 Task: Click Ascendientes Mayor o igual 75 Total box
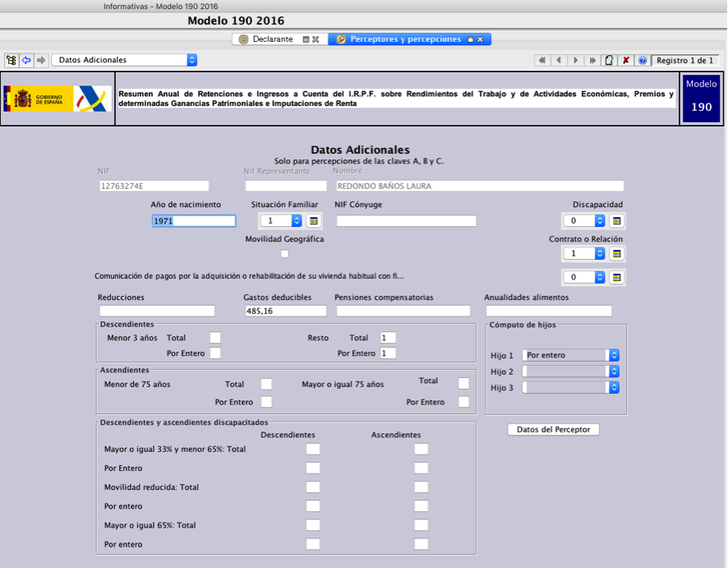click(463, 383)
